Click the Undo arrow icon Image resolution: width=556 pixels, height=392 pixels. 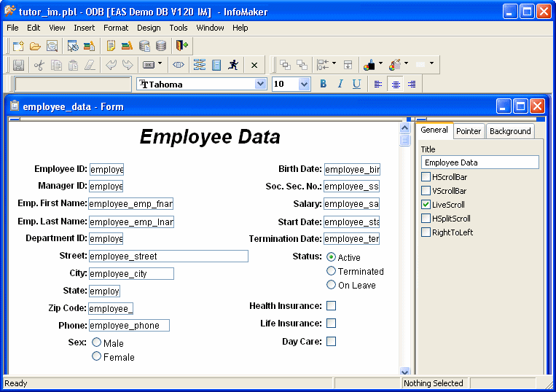tap(111, 66)
